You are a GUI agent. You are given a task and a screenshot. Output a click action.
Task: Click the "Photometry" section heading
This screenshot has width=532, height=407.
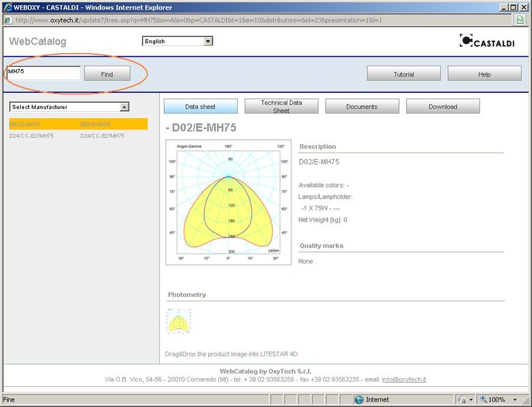click(x=187, y=294)
